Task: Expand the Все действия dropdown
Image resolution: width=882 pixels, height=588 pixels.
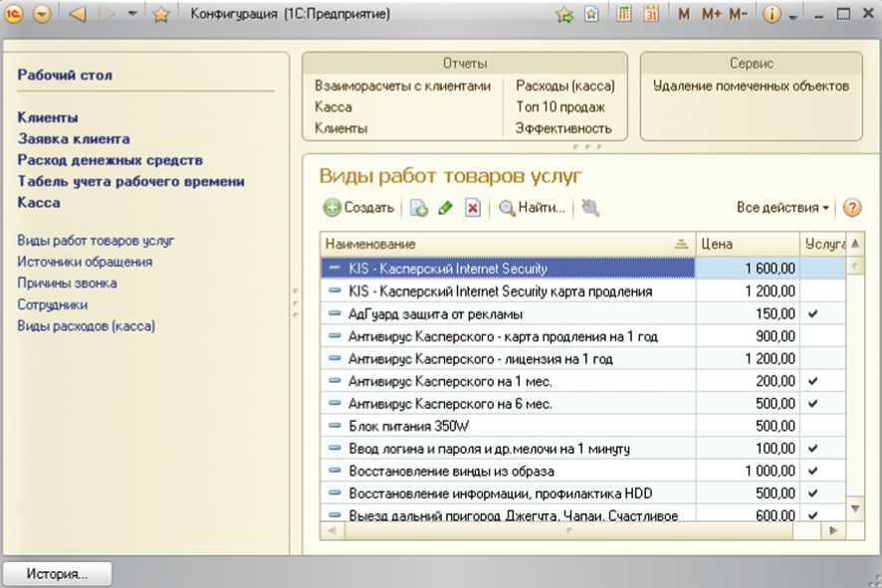Action: [783, 208]
